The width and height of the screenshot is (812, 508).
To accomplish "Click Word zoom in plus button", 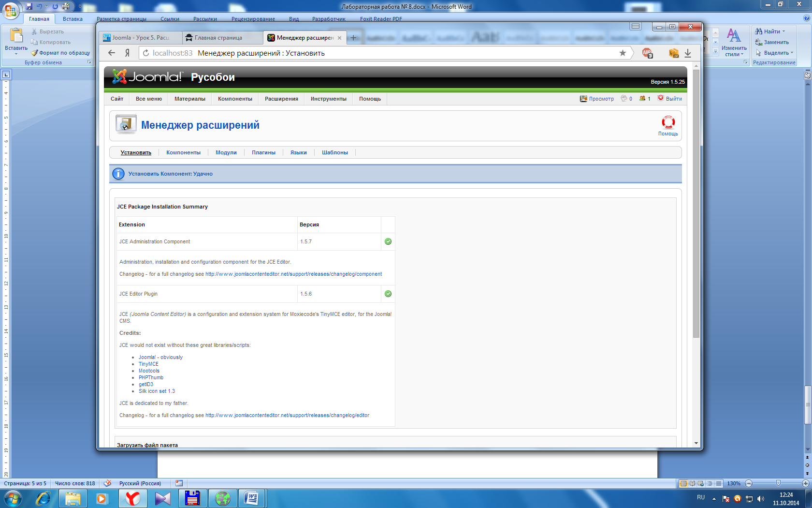I will pos(806,483).
